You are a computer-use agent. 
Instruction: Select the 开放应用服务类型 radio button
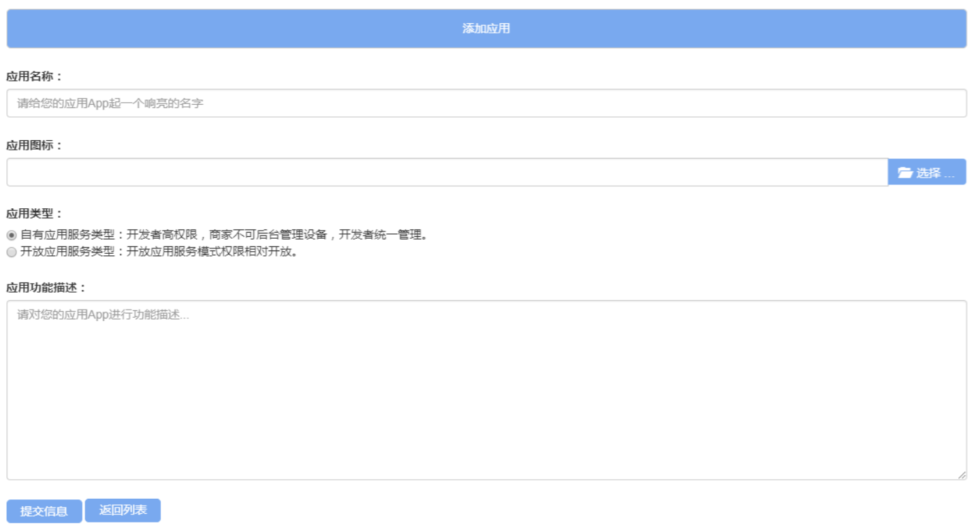point(12,252)
